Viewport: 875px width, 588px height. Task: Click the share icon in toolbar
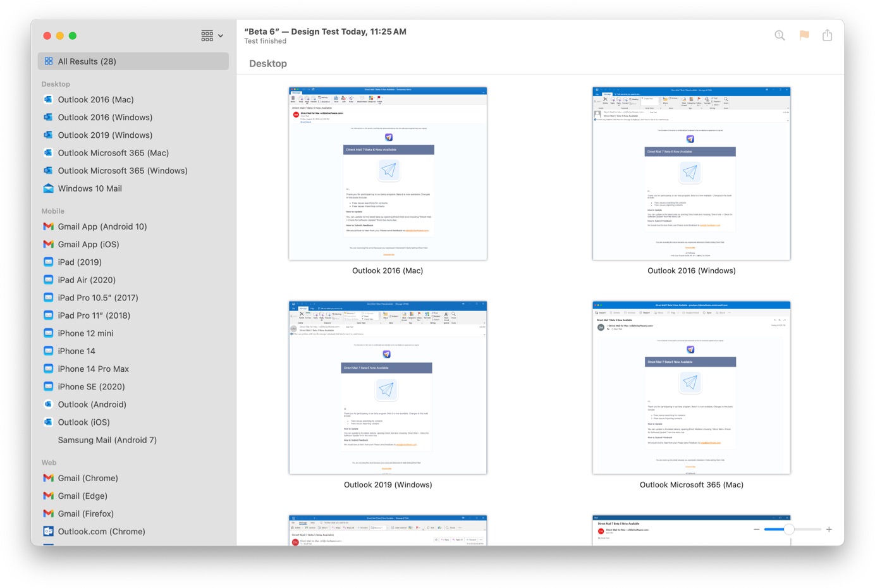[x=827, y=35]
